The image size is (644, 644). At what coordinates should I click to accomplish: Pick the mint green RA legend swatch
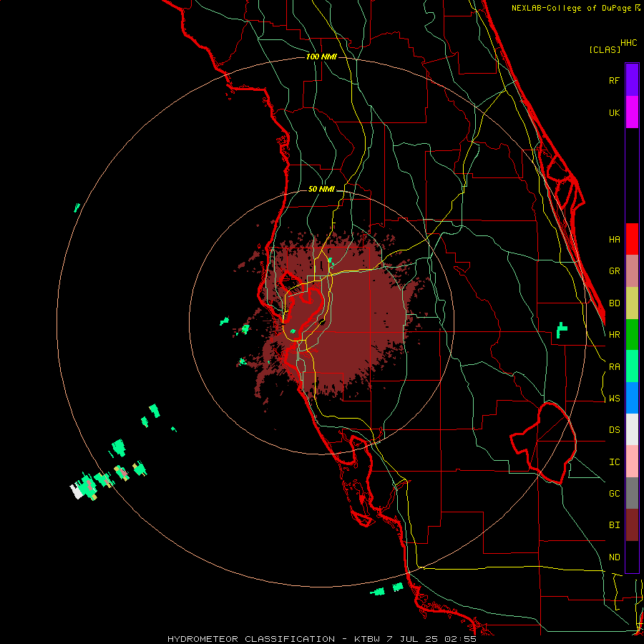tap(632, 366)
